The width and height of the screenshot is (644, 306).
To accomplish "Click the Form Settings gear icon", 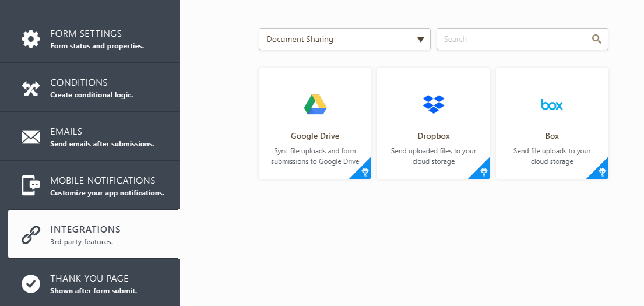I will (x=31, y=39).
